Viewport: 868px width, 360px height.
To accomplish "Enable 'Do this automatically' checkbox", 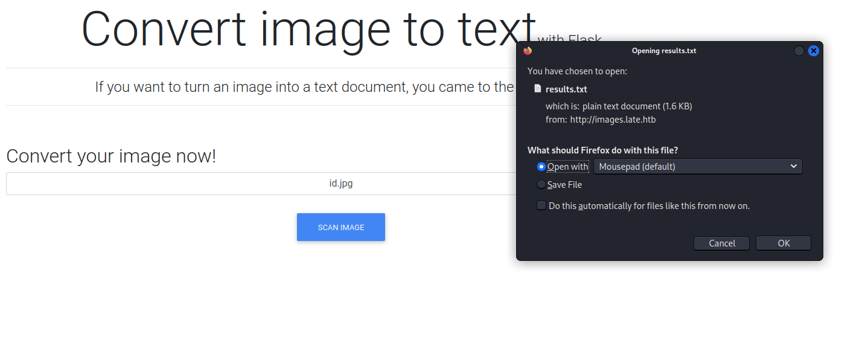I will click(541, 205).
